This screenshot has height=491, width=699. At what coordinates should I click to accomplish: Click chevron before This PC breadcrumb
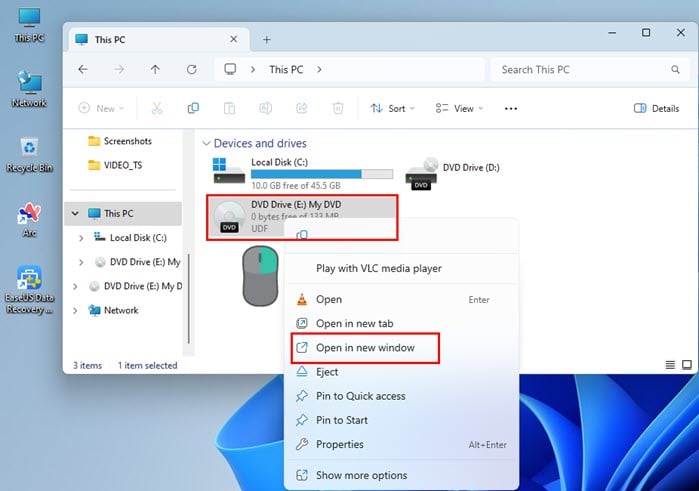(253, 70)
